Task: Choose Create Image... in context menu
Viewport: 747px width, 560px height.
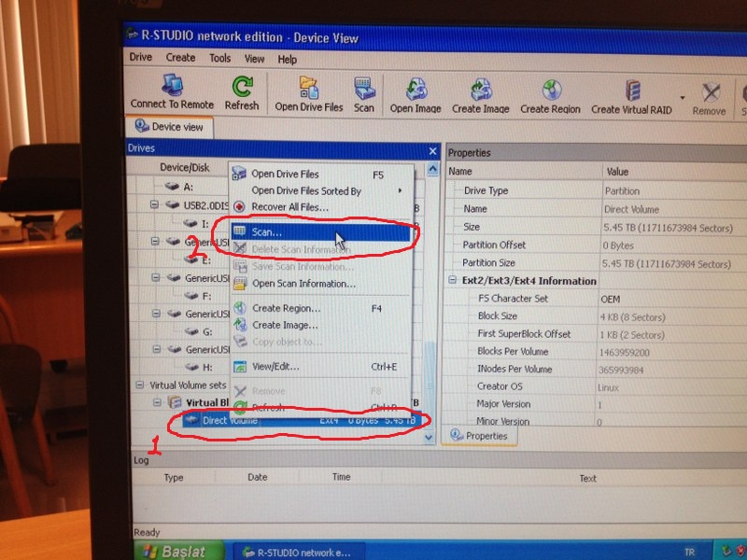Action: pos(320,325)
